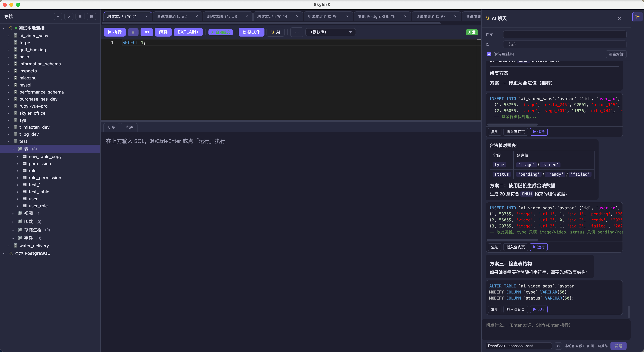Viewport: 644px width, 352px height.
Task: Close the 本地 PostgreSQL #6 tab
Action: [x=405, y=16]
